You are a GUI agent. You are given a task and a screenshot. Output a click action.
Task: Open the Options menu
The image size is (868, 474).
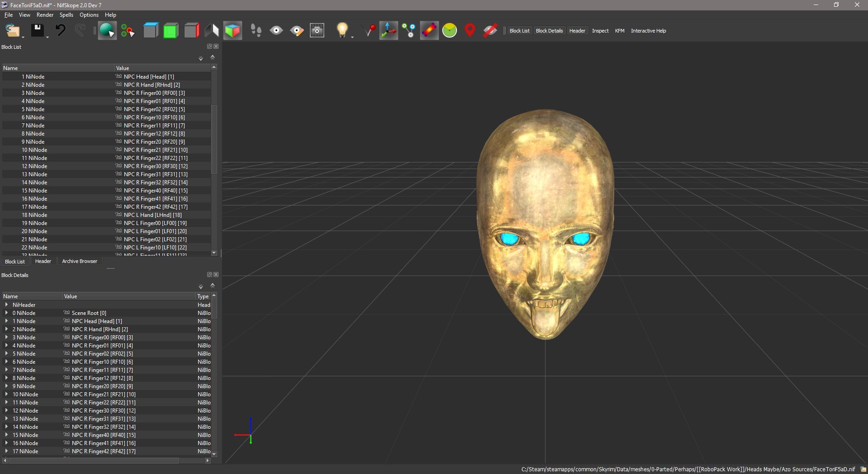89,15
